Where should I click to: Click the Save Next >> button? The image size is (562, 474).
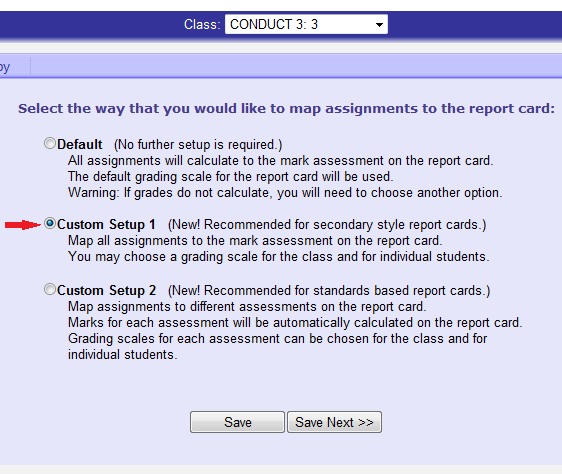334,422
